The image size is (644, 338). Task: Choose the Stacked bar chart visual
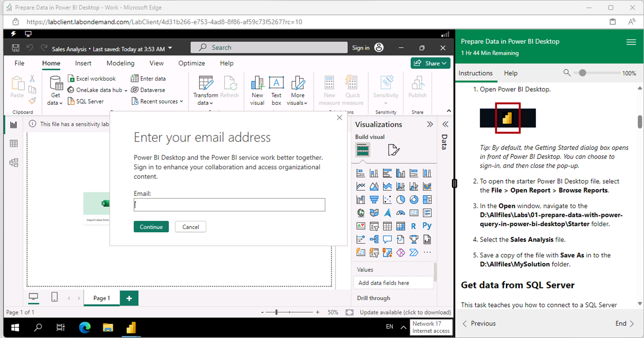pos(361,173)
